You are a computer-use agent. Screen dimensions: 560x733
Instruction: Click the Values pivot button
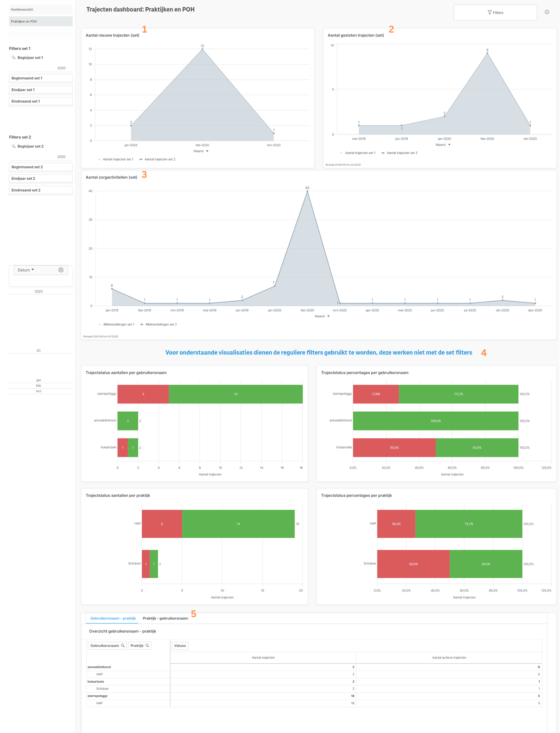180,646
